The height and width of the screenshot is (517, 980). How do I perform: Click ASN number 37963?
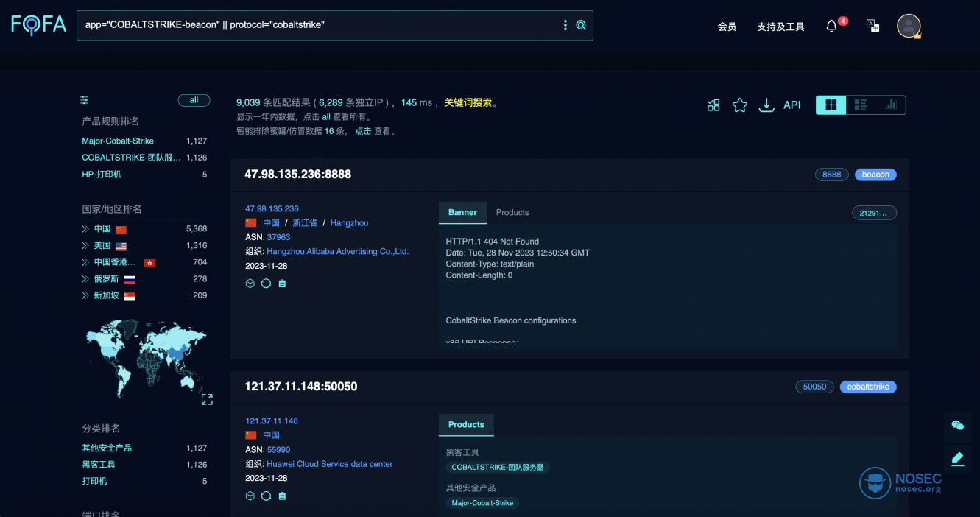tap(279, 237)
